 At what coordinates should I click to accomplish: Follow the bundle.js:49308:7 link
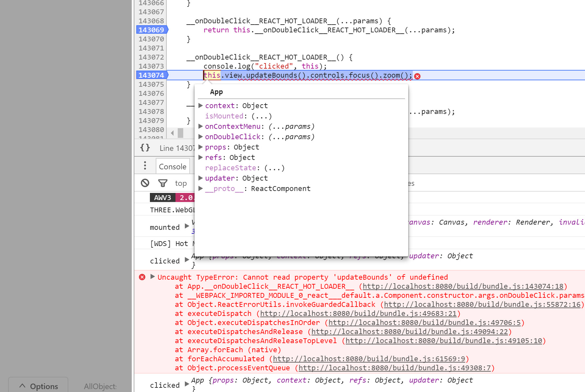395,368
